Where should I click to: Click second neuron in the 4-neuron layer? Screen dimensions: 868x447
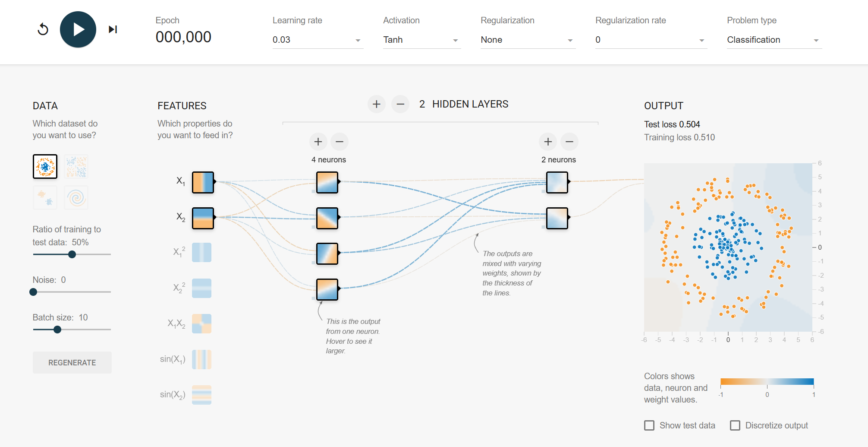click(x=327, y=218)
